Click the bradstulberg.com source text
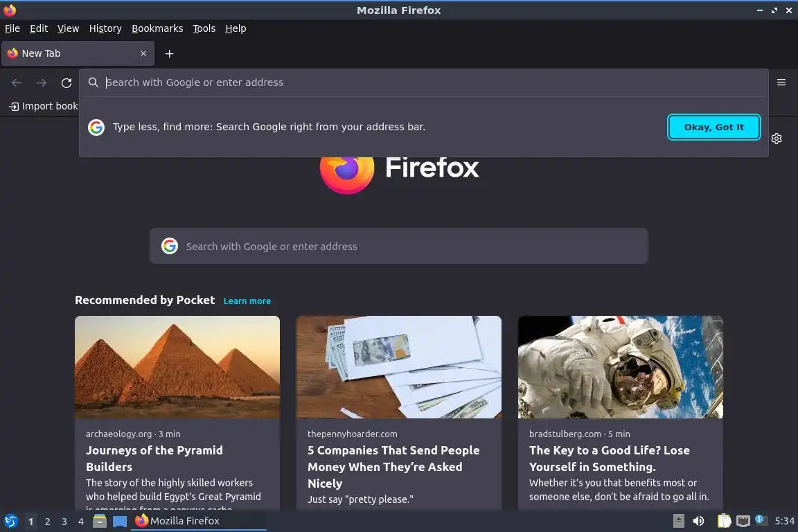 [565, 434]
